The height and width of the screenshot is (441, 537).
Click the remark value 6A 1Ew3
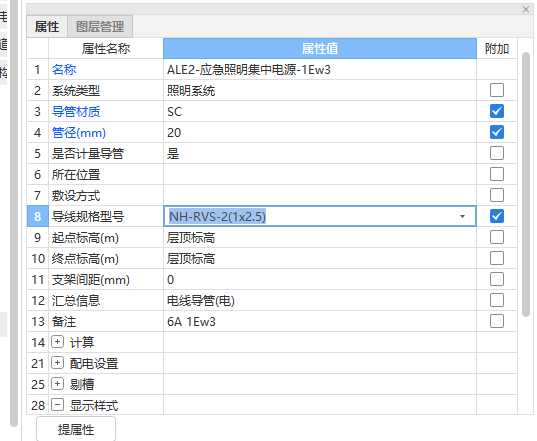click(320, 322)
